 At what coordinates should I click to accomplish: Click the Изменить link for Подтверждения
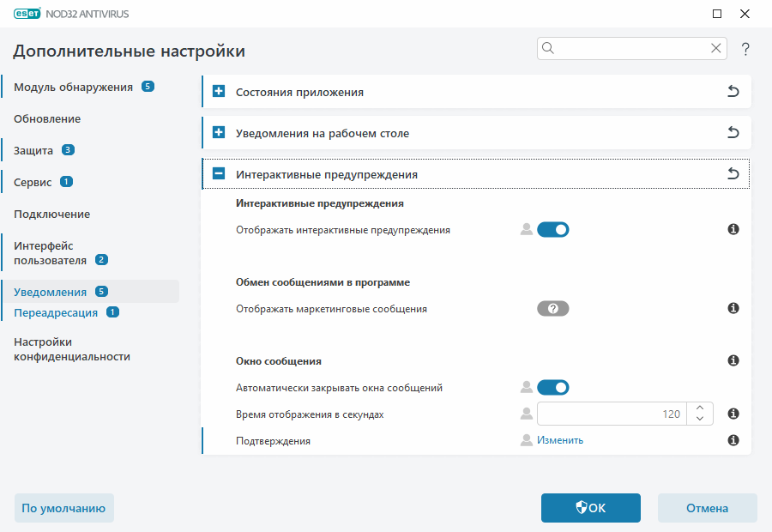pos(558,439)
